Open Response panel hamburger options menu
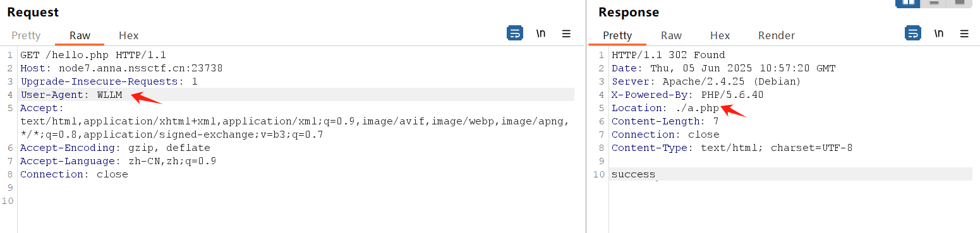 (x=964, y=33)
